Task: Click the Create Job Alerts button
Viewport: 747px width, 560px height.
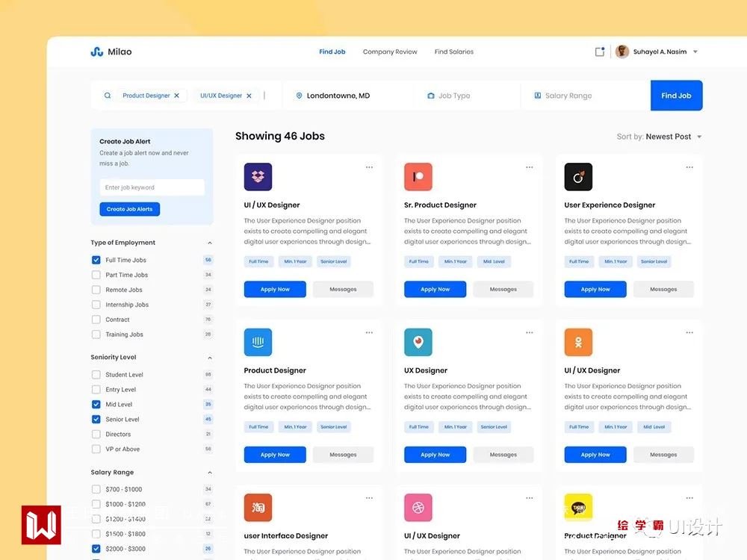Action: tap(129, 209)
